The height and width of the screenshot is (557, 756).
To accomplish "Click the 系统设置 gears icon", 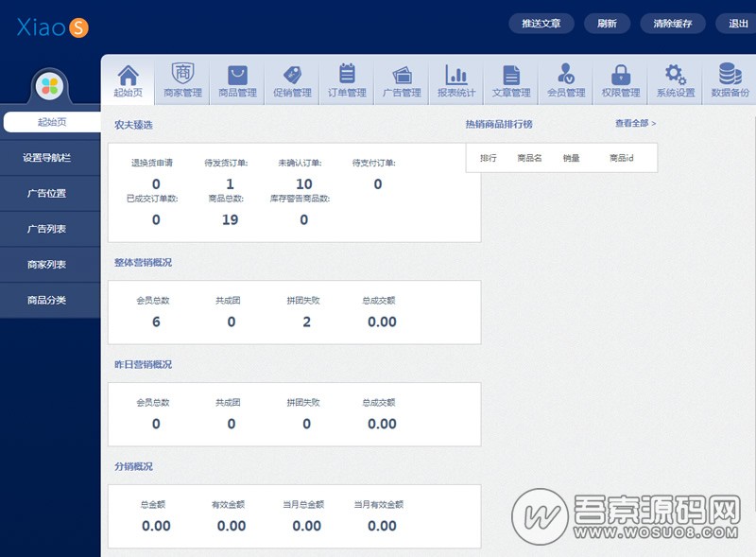I will point(676,74).
